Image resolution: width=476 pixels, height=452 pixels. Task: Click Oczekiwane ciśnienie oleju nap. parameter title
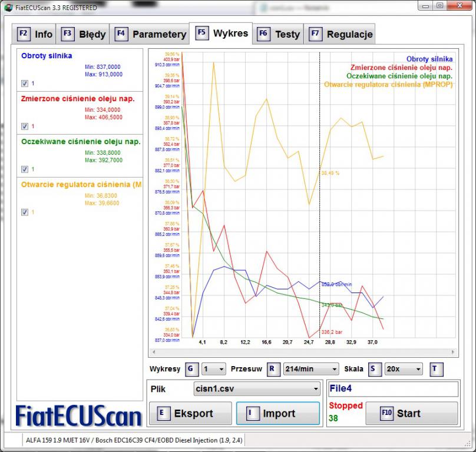point(81,142)
